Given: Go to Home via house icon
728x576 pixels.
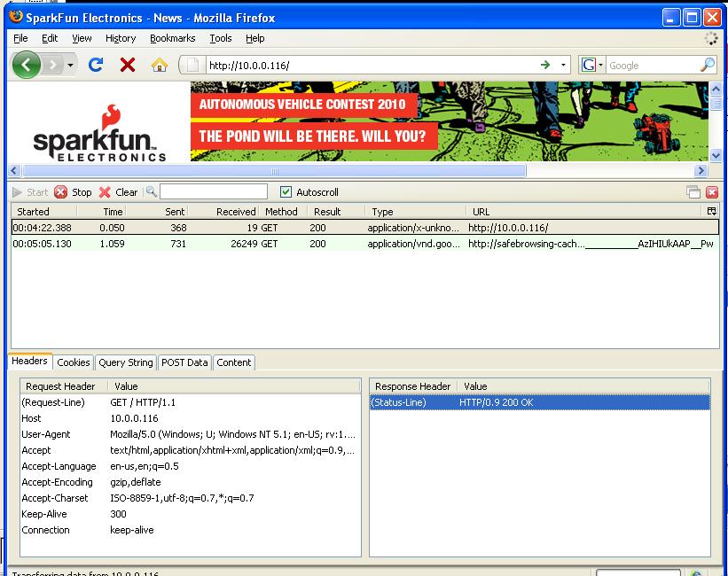Looking at the screenshot, I should pos(160,65).
